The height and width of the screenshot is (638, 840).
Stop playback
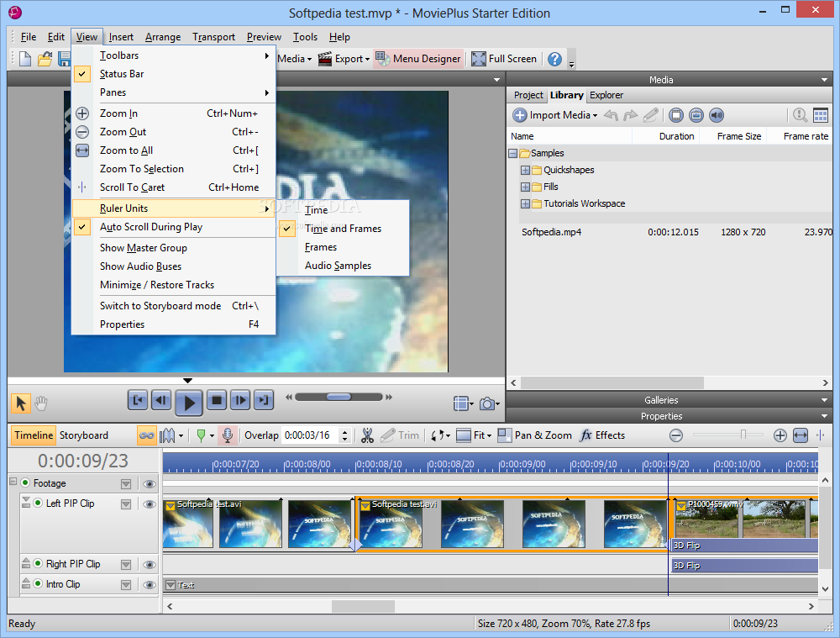tap(217, 400)
